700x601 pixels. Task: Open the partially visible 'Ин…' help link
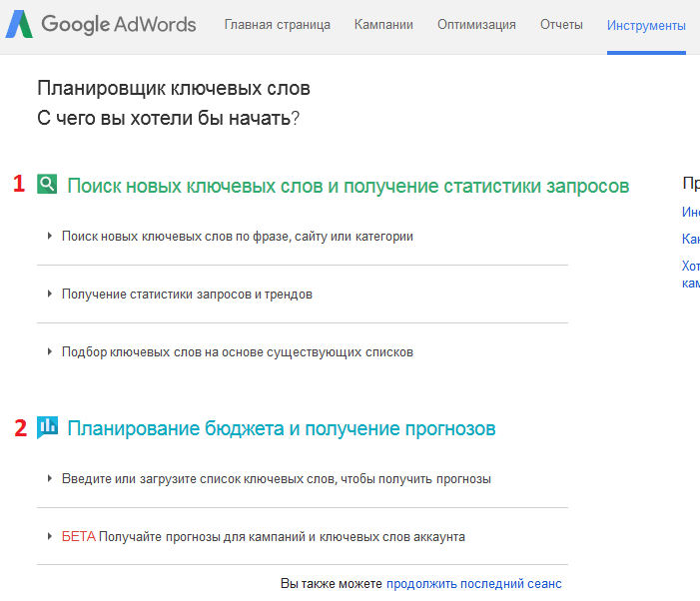[691, 212]
